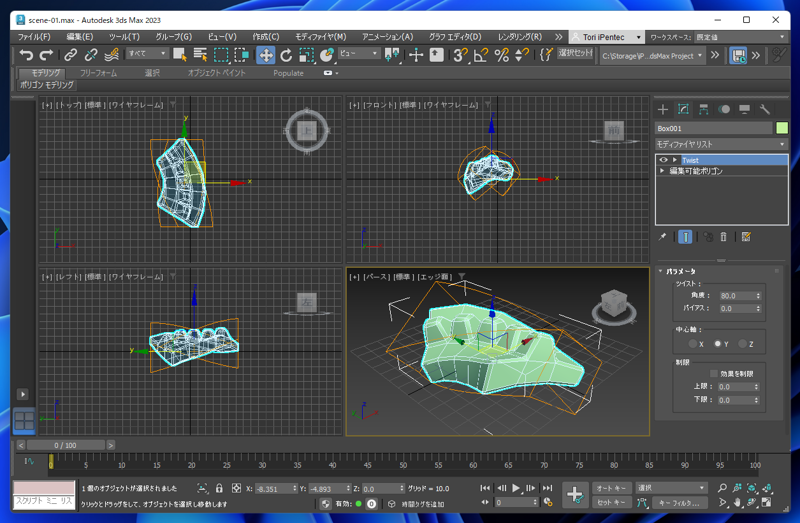Screen dimensions: 800x523
Task: Open the 編集(E) menu
Action: tap(80, 37)
